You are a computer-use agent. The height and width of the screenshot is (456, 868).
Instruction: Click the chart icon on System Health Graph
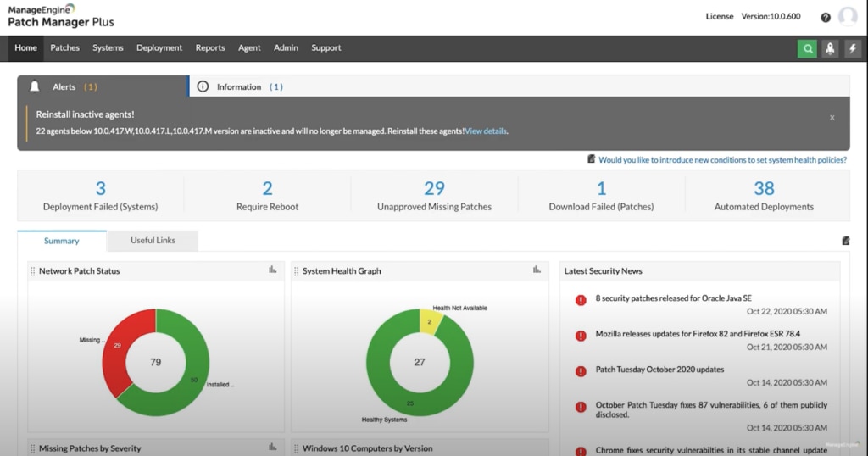click(x=537, y=270)
